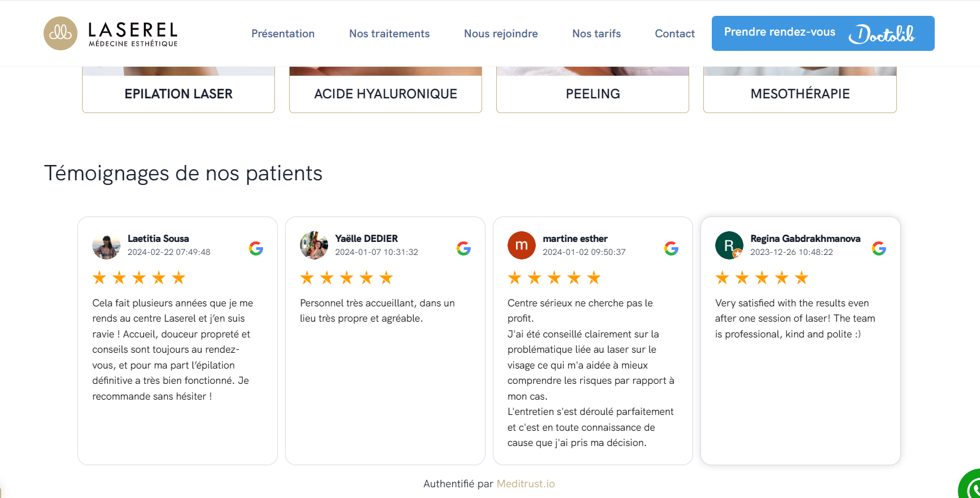Click the PEELING treatment card
This screenshot has width=980, height=498.
click(592, 94)
